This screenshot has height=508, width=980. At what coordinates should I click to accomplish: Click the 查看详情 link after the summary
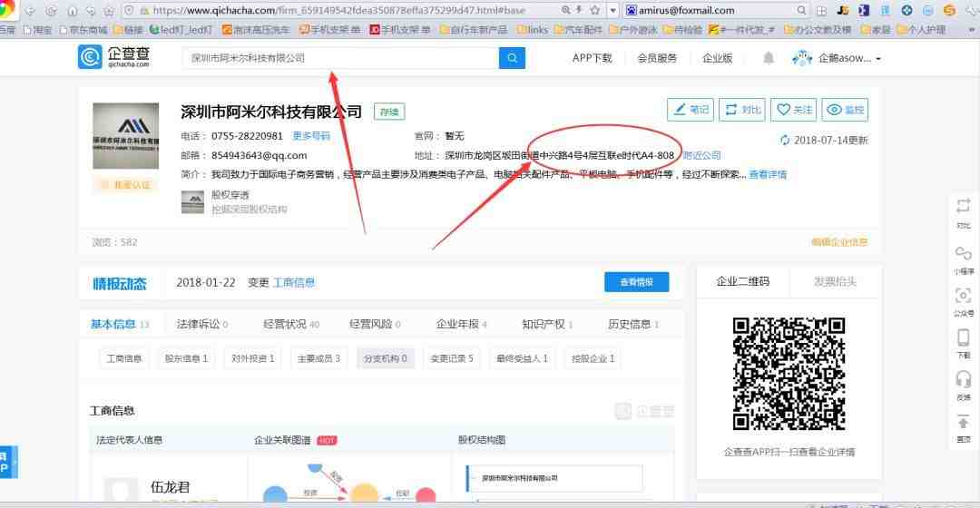[768, 174]
